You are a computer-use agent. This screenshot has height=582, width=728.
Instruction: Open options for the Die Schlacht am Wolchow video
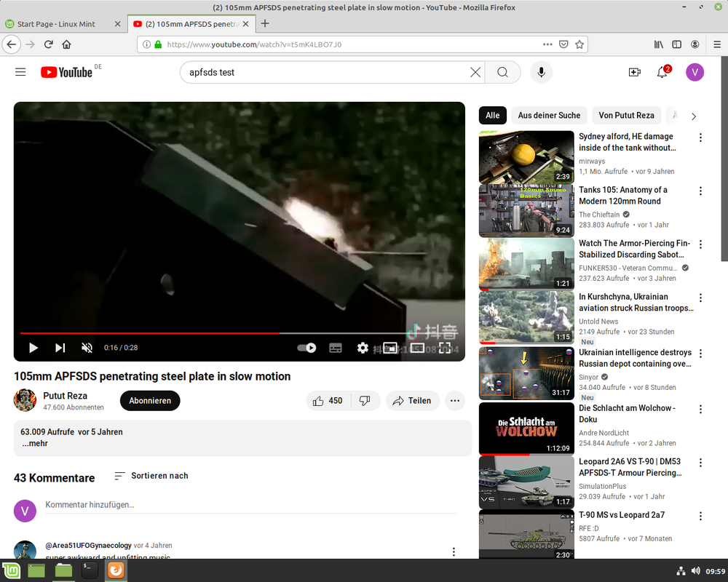[700, 409]
